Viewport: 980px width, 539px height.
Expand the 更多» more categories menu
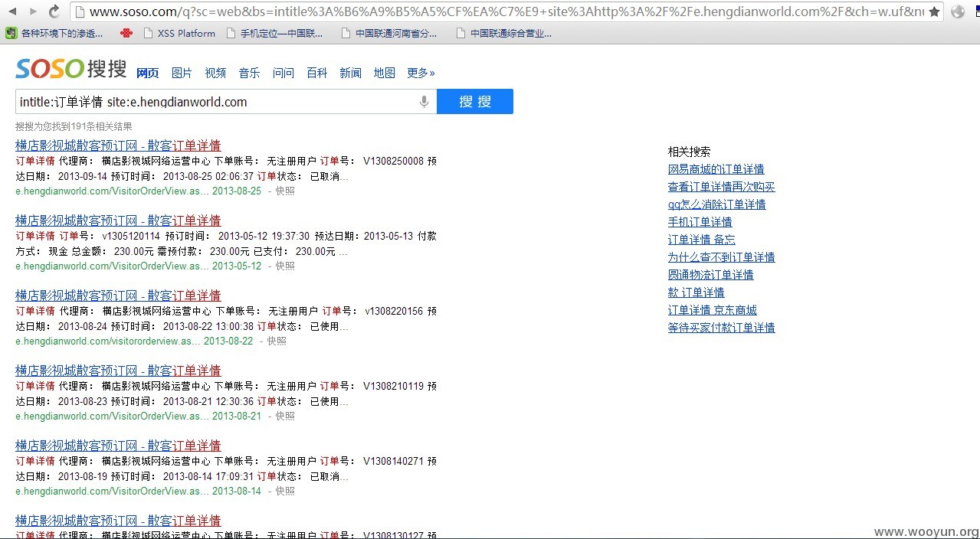tap(421, 73)
